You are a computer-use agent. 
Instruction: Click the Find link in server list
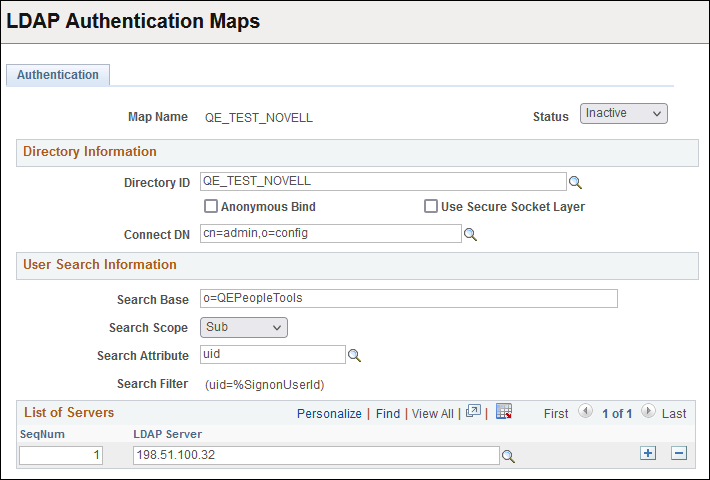(388, 413)
